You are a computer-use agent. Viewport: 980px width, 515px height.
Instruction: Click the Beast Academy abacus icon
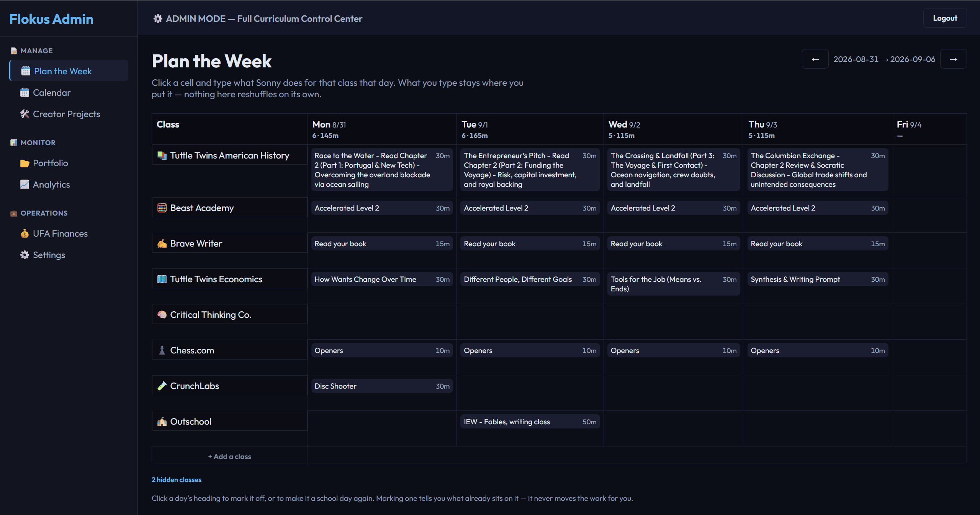[x=162, y=208]
